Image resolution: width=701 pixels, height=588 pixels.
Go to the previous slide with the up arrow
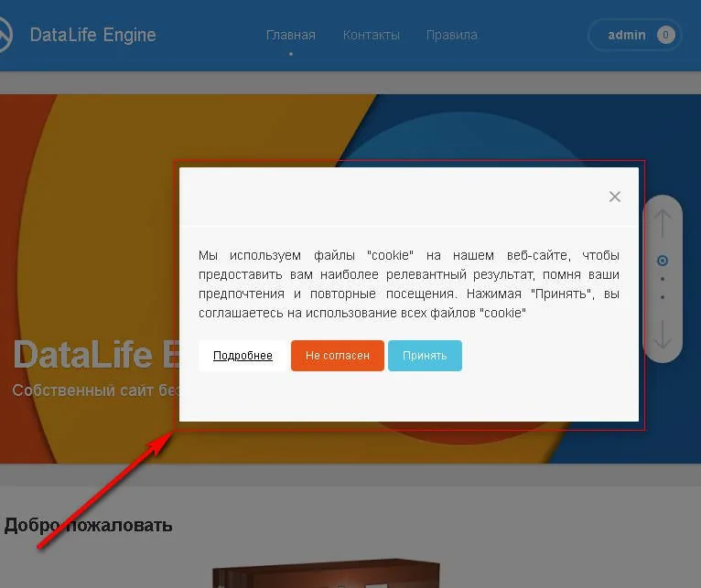click(662, 223)
